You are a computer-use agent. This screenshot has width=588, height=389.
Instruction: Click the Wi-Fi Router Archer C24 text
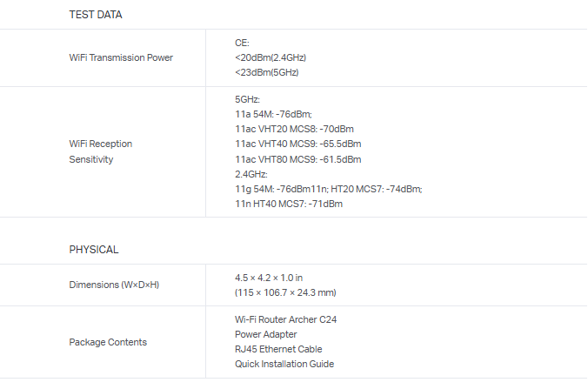coord(285,319)
